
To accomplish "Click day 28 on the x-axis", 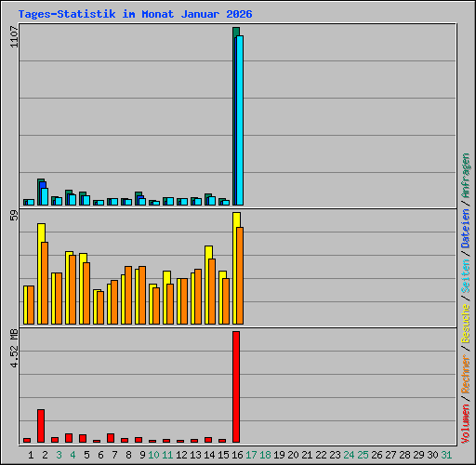I will (405, 455).
